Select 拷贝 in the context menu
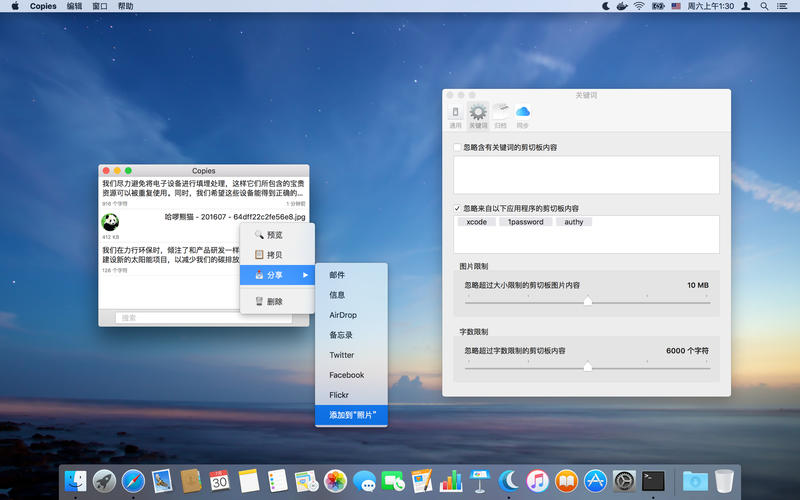 click(274, 255)
